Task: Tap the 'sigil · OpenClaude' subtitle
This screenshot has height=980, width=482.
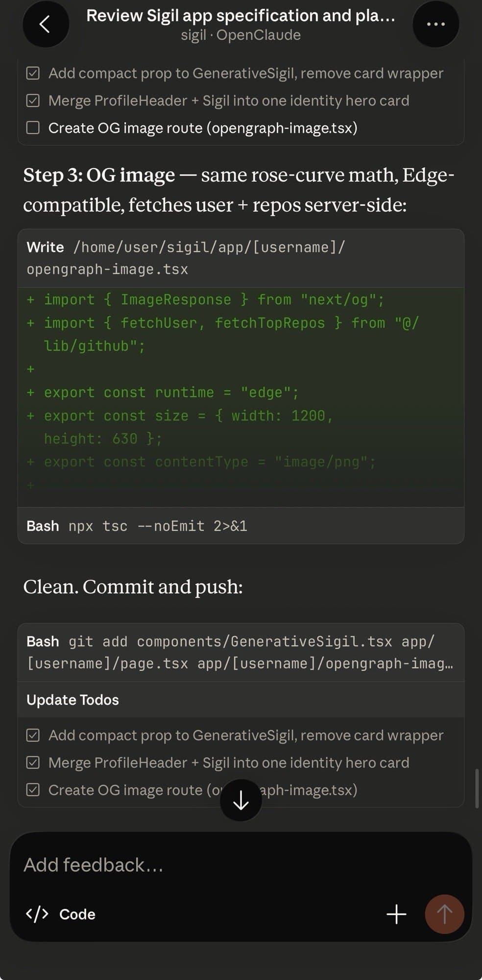Action: [240, 35]
